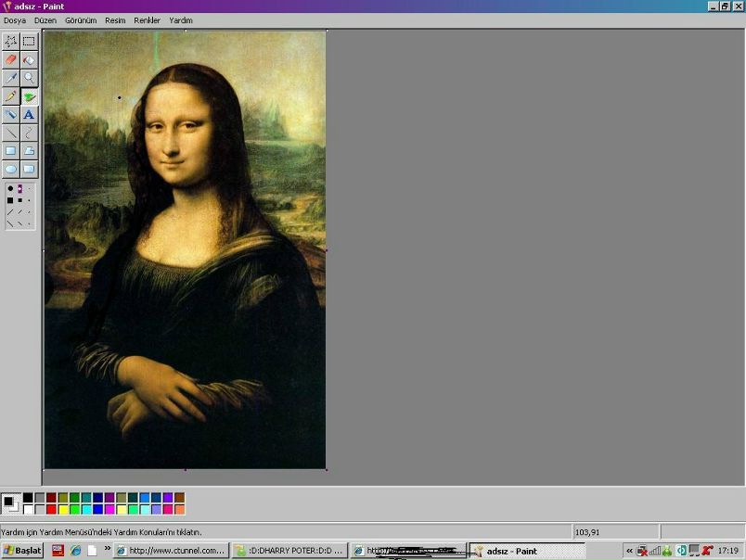Pick the red color swatch

pyautogui.click(x=51, y=509)
